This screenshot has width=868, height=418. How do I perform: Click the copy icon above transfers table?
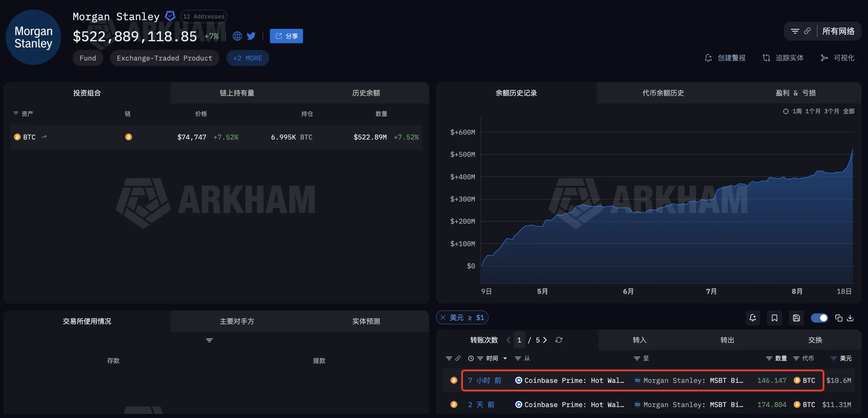pyautogui.click(x=839, y=318)
